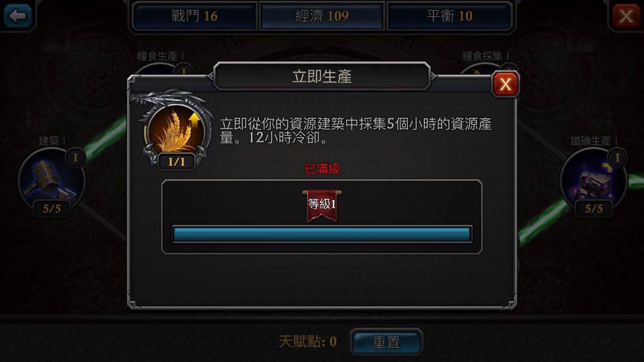The width and height of the screenshot is (644, 362).
Task: Close the talent screen with the red X
Action: 625,16
